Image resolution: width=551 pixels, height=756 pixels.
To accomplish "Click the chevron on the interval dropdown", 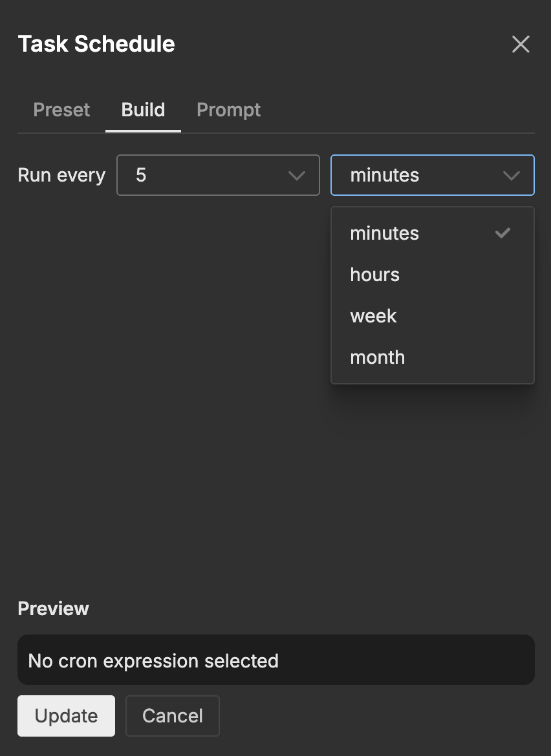I will point(297,175).
